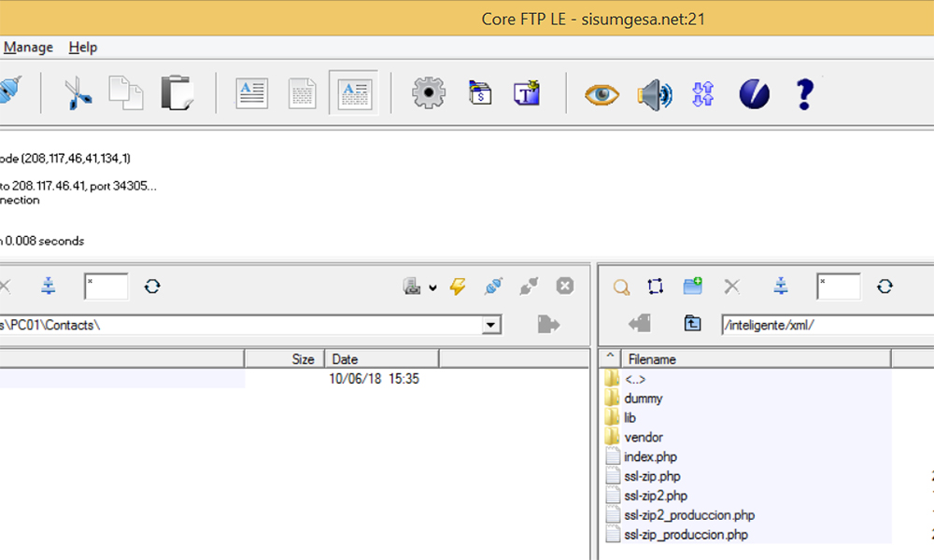Image resolution: width=934 pixels, height=560 pixels.
Task: Click the yellow lightning quick connect icon
Action: coord(458,287)
